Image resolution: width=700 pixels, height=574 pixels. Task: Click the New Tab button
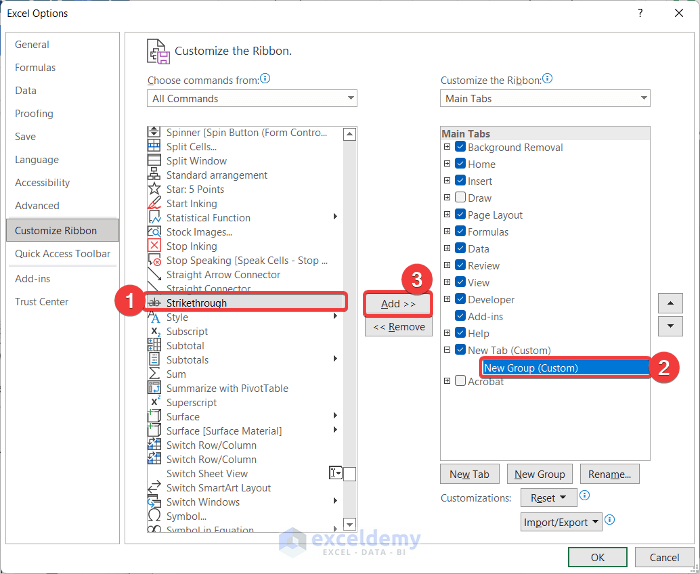pyautogui.click(x=470, y=474)
